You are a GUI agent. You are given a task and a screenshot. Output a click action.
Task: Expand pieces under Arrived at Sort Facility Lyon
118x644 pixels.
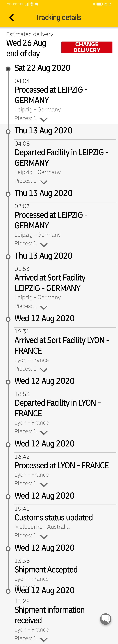pos(44,370)
